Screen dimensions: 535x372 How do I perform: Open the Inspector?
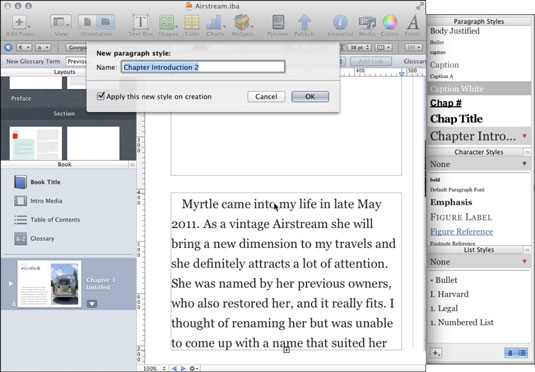[340, 22]
